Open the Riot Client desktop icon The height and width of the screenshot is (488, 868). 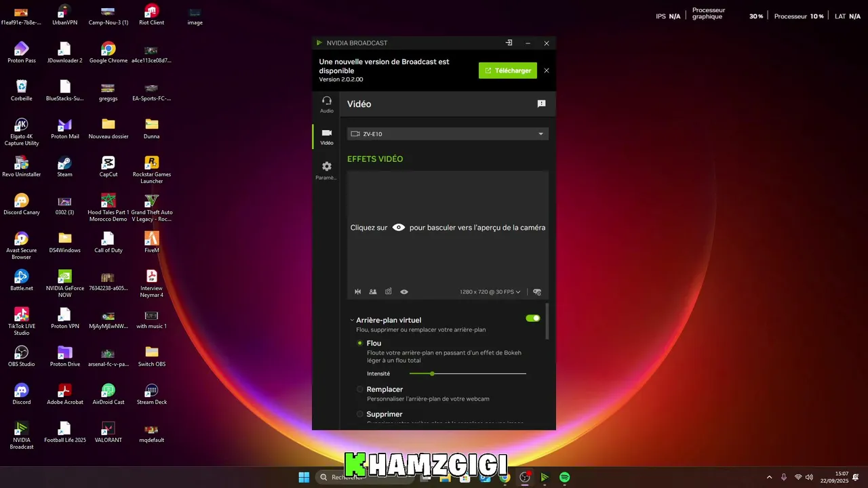click(x=152, y=15)
